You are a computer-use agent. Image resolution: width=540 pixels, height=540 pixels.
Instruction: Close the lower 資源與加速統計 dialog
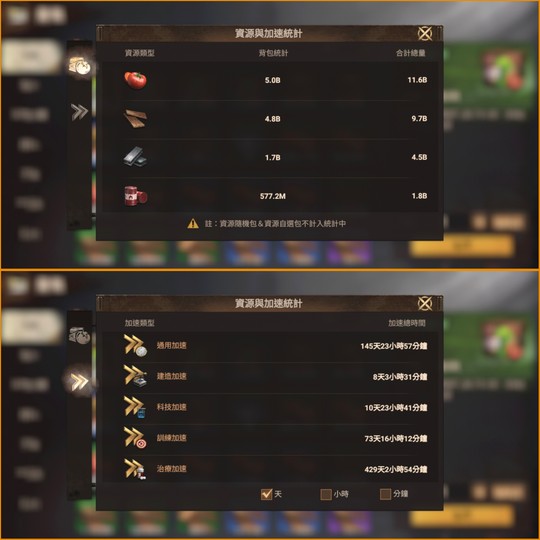point(425,303)
